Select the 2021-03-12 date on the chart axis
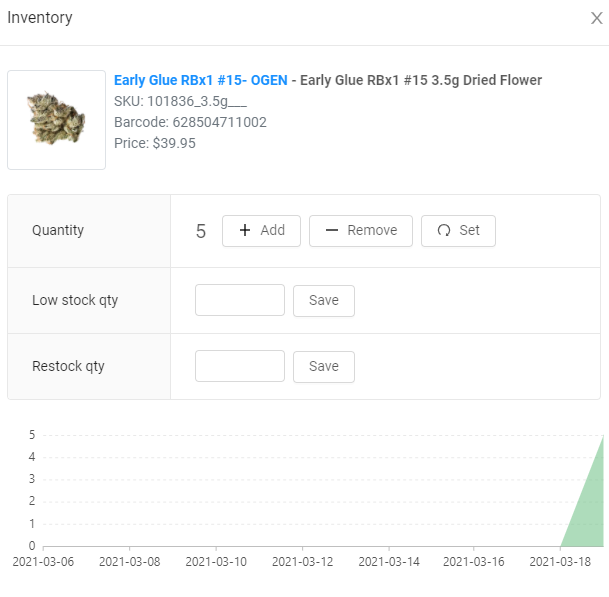609x597 pixels. 301,562
